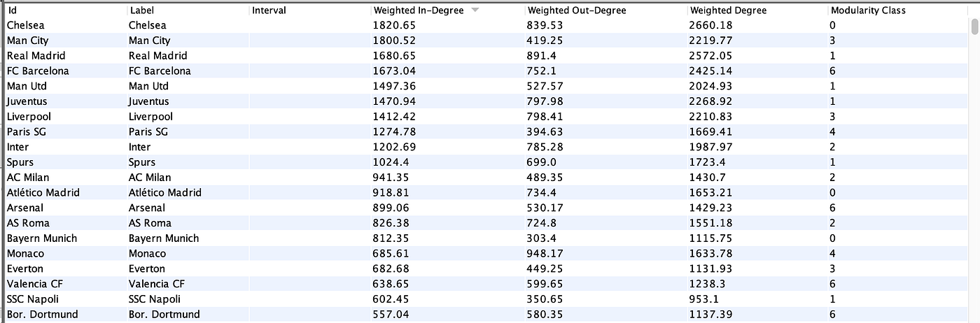Select weighted in-degree value 1274.78

click(x=395, y=132)
